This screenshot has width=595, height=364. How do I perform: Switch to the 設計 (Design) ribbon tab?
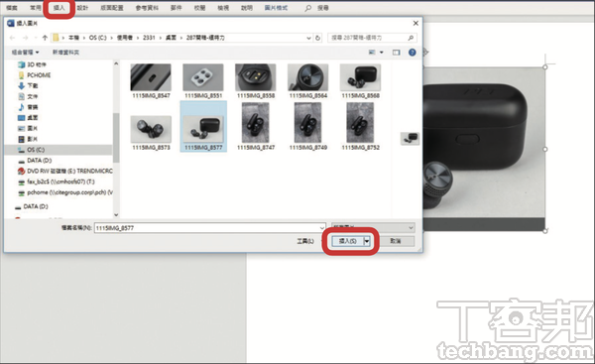tap(82, 8)
